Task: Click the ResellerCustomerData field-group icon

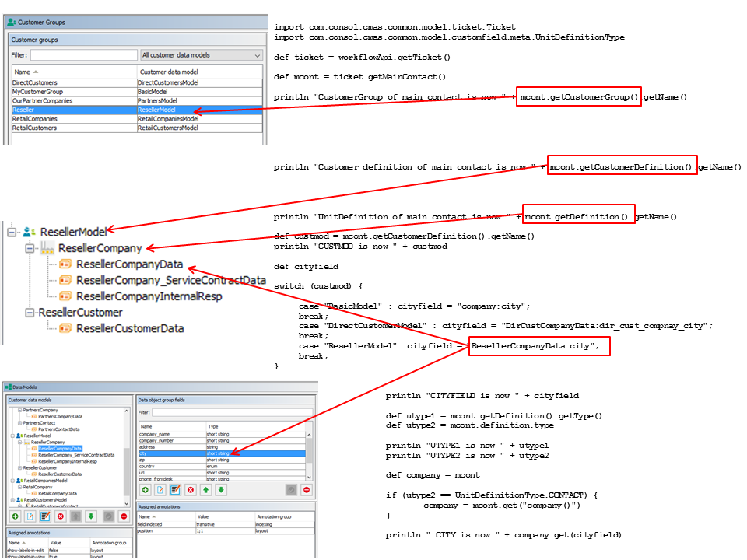Action: [x=65, y=328]
